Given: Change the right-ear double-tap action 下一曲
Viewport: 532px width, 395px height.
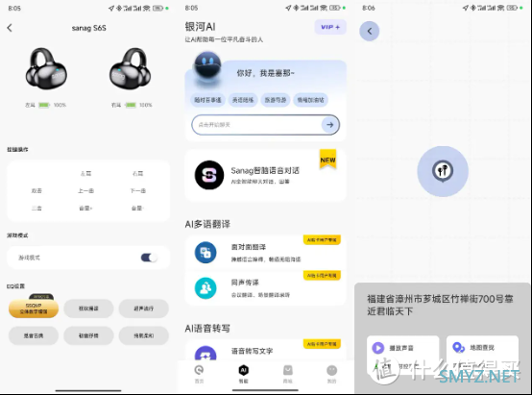Looking at the screenshot, I should pyautogui.click(x=137, y=191).
